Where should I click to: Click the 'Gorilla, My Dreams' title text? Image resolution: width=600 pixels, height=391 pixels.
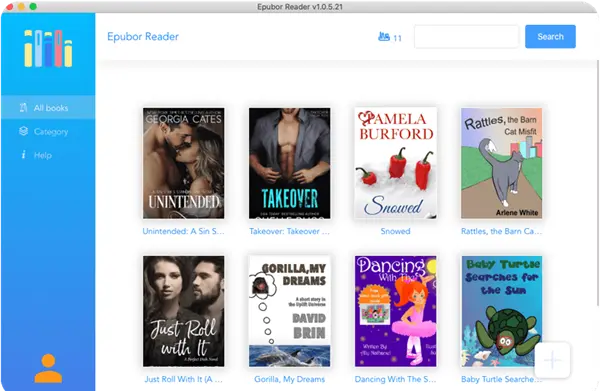[290, 379]
